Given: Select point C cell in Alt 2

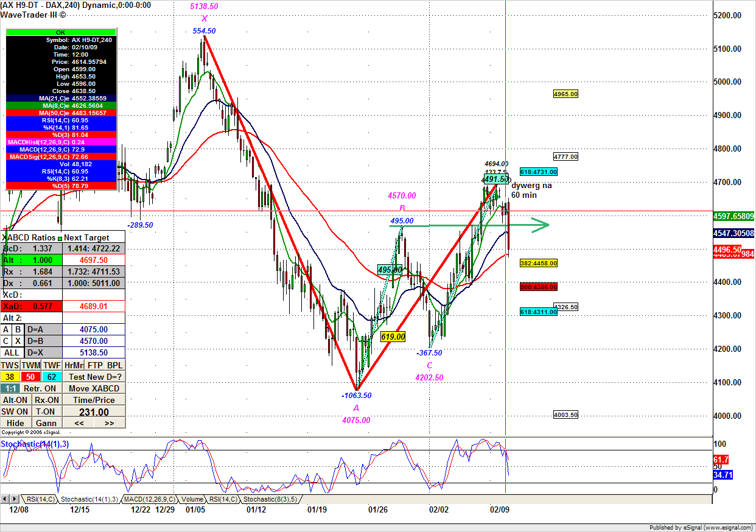Looking at the screenshot, I should (6, 341).
